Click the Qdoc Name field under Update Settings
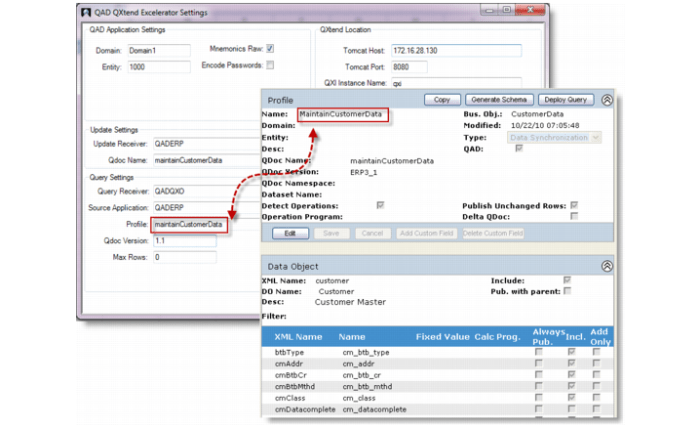 coord(207,160)
